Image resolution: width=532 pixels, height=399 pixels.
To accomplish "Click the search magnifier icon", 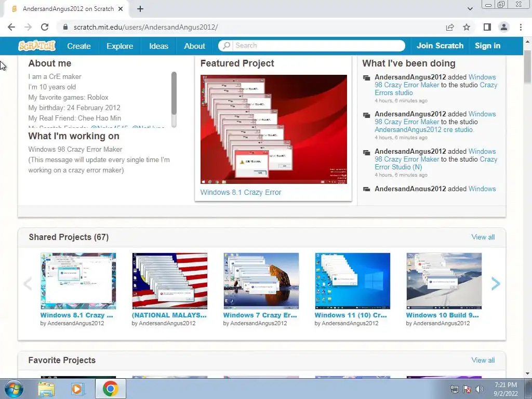I will [x=227, y=46].
